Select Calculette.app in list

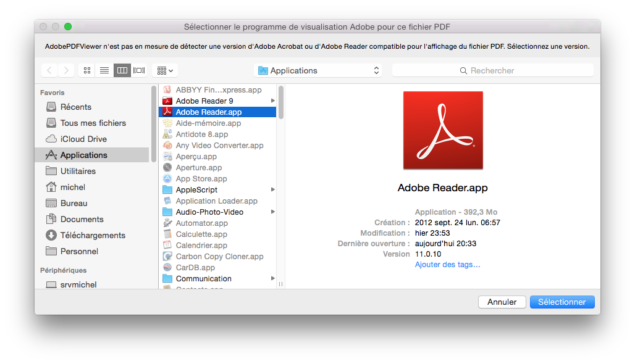(x=217, y=234)
